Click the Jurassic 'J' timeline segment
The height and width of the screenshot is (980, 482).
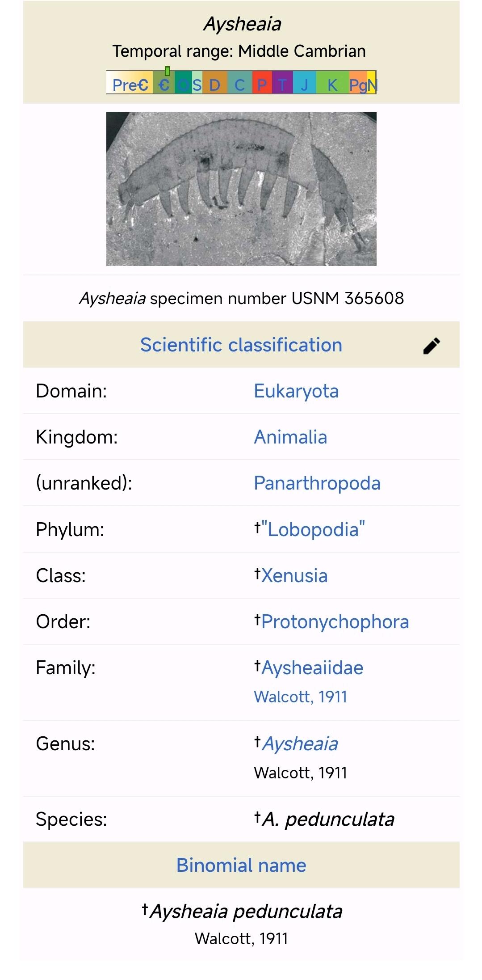[304, 84]
